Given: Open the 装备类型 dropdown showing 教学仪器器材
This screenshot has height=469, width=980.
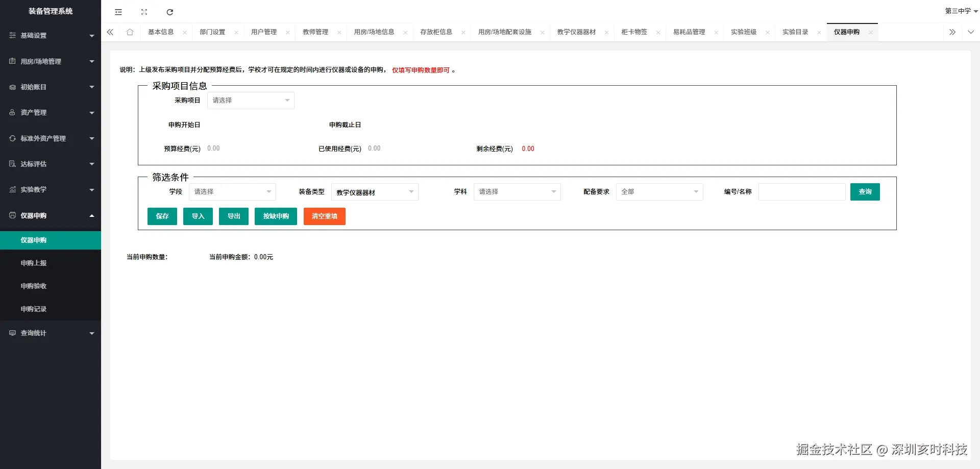Looking at the screenshot, I should (375, 192).
